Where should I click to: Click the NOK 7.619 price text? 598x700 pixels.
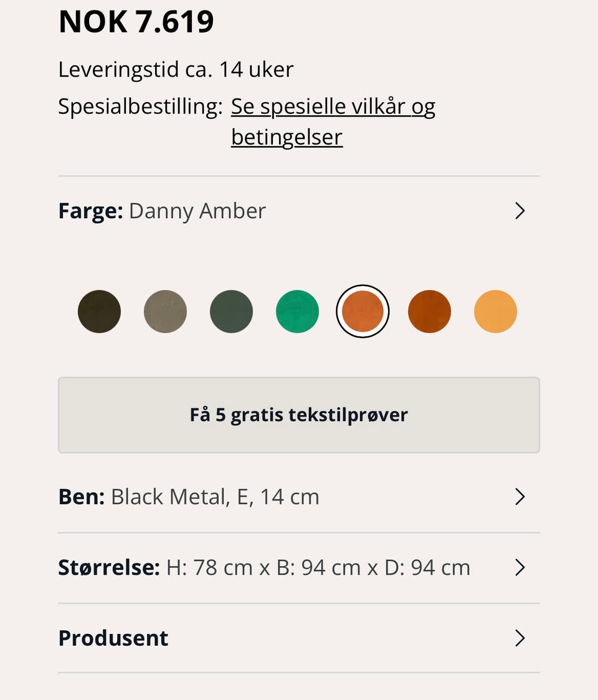click(136, 21)
